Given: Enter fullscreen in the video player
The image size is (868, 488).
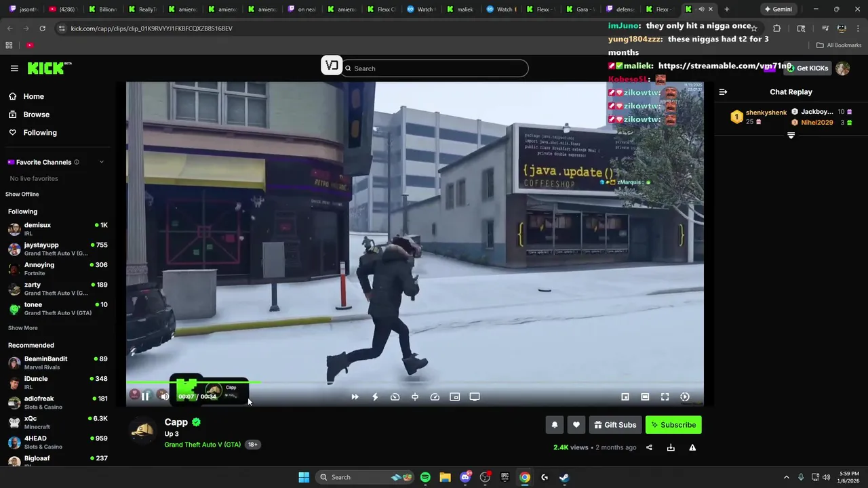Looking at the screenshot, I should coord(665,397).
